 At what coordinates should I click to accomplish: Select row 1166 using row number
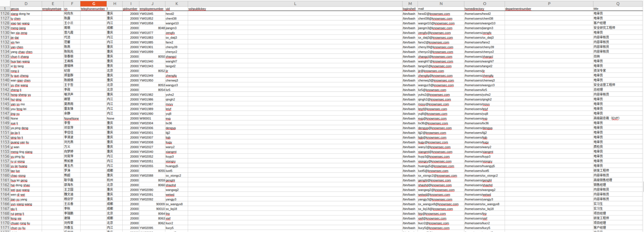5,204
